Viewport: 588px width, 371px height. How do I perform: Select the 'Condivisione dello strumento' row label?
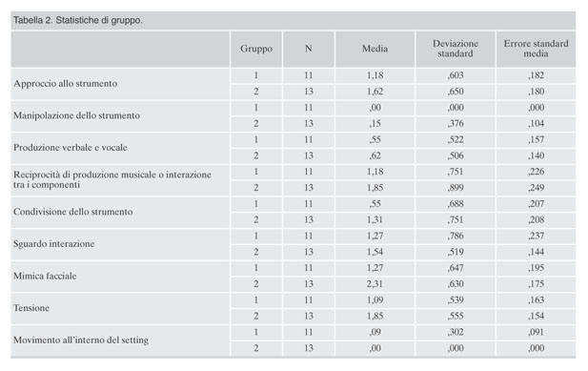coord(72,212)
